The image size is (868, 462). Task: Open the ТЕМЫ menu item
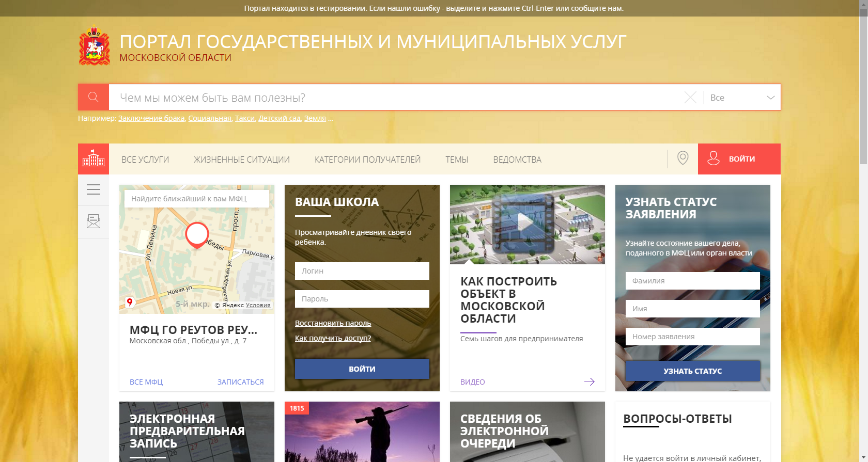[x=457, y=160]
